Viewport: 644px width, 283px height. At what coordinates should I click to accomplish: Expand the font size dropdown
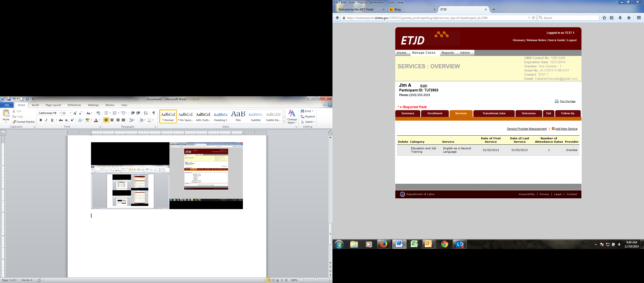(x=71, y=113)
